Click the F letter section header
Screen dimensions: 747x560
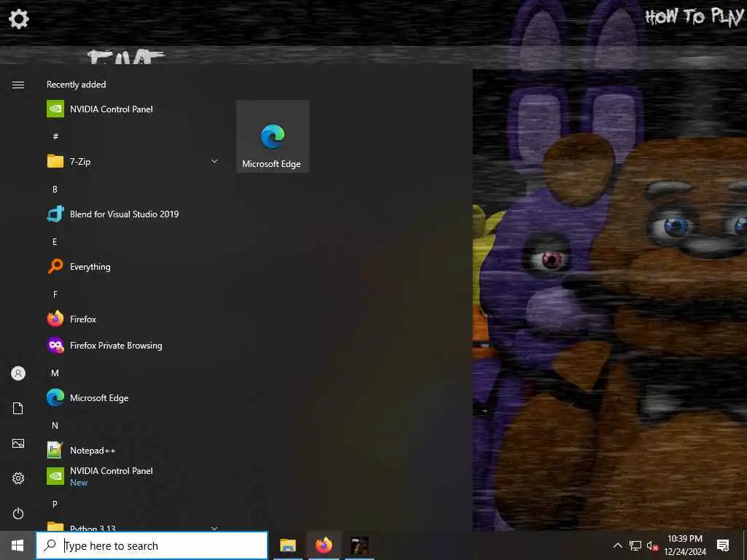[x=55, y=294]
